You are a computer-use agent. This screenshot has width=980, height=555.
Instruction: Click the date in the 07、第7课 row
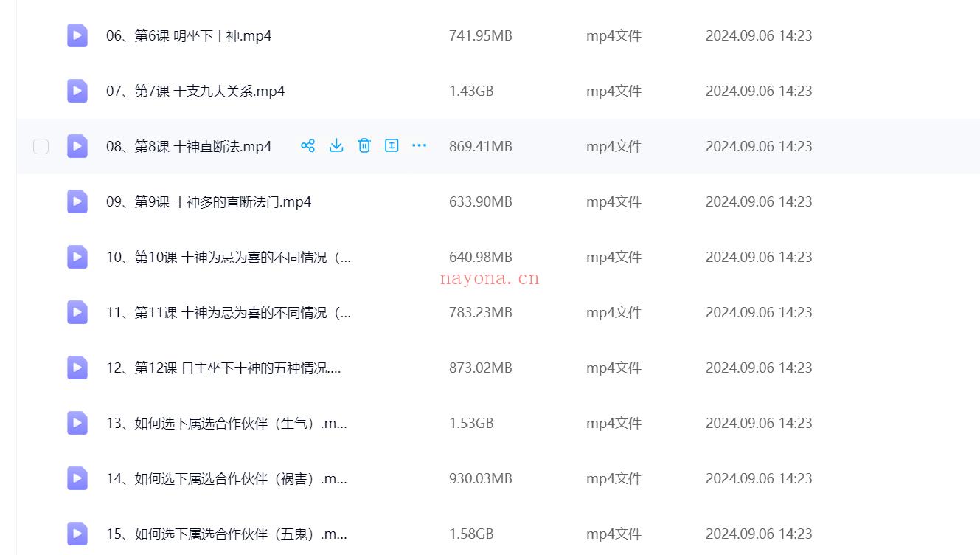point(759,91)
